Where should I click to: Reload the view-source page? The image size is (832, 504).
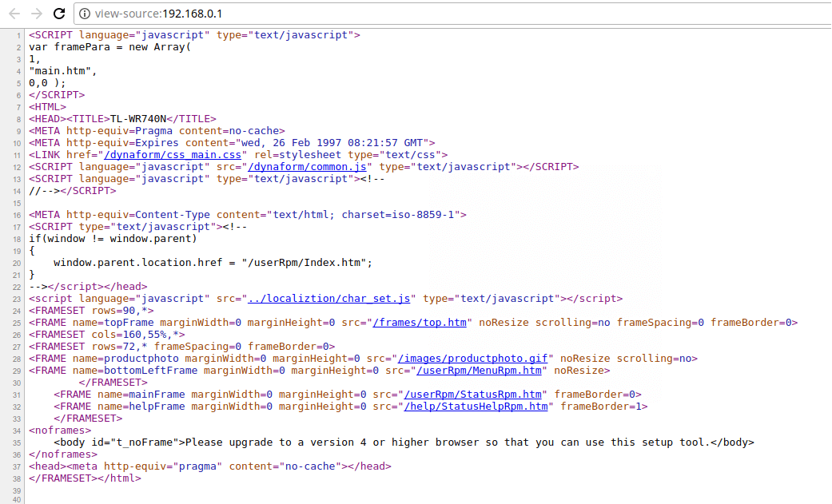(59, 14)
